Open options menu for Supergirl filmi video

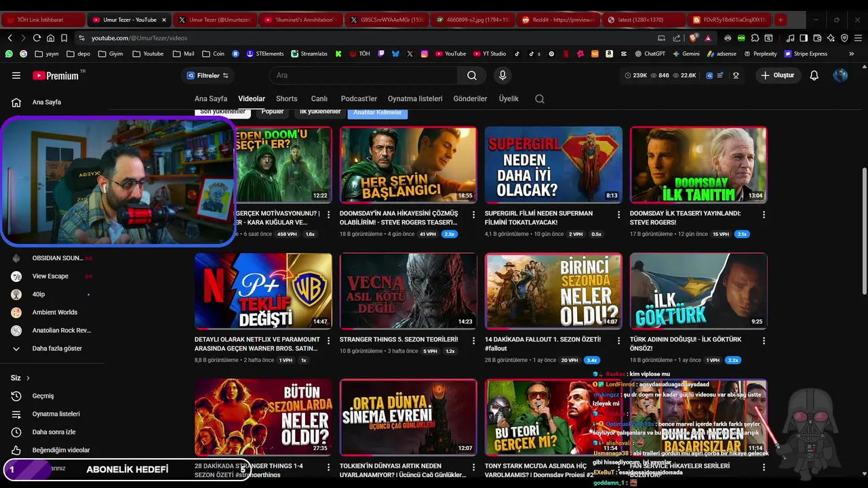pyautogui.click(x=618, y=215)
